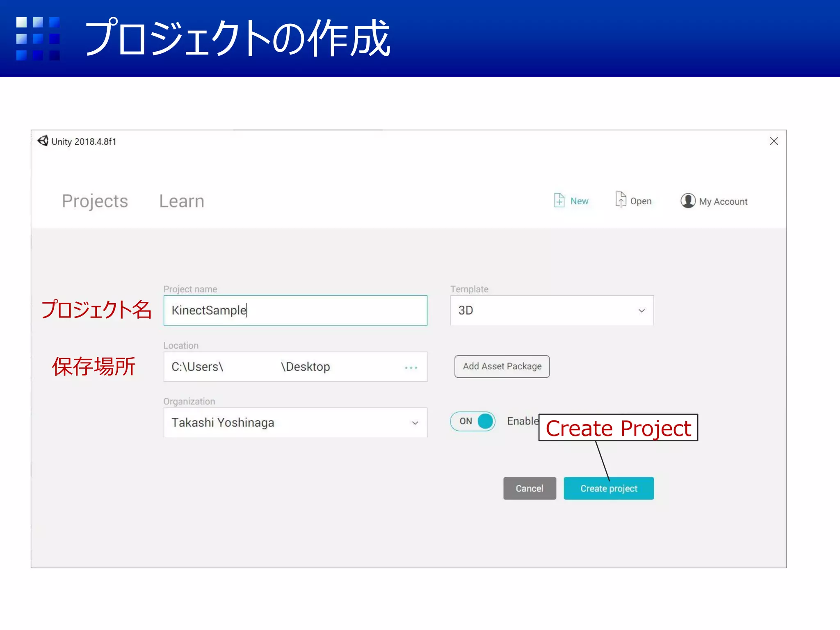
Task: Click the Template dropdown chevron arrow
Action: (x=641, y=311)
